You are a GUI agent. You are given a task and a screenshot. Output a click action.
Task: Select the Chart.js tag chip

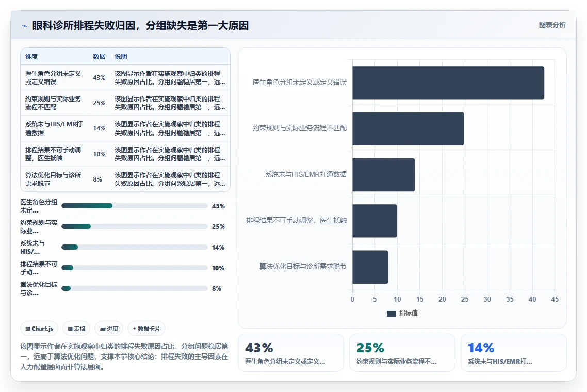tap(39, 329)
